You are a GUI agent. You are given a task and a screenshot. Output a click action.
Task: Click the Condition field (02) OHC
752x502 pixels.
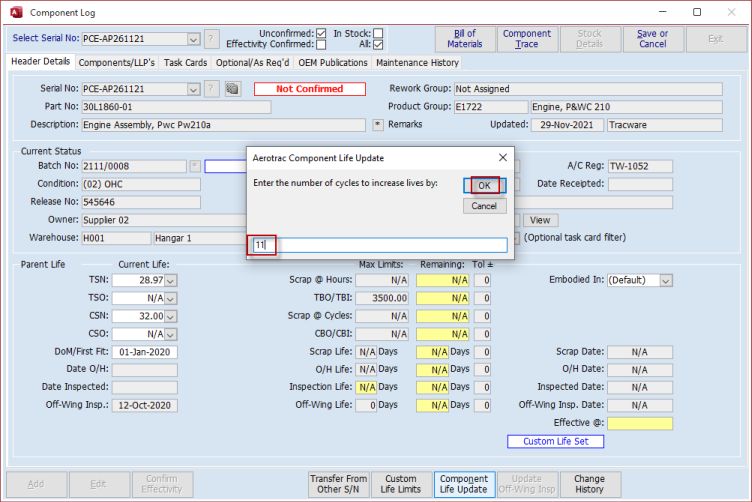point(141,184)
